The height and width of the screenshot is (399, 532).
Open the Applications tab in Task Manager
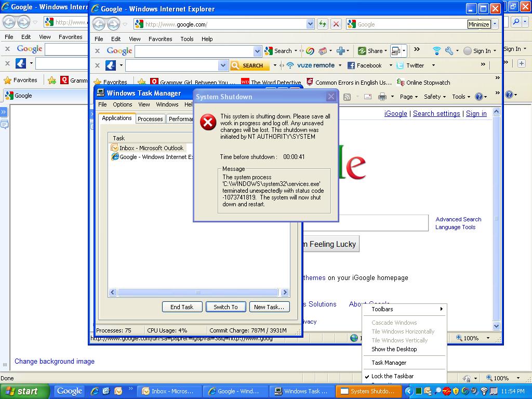point(117,118)
